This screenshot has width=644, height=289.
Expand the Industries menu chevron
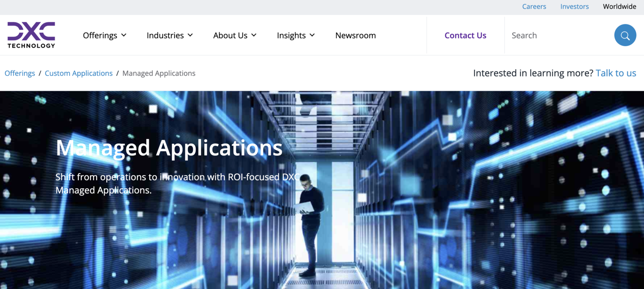tap(190, 35)
